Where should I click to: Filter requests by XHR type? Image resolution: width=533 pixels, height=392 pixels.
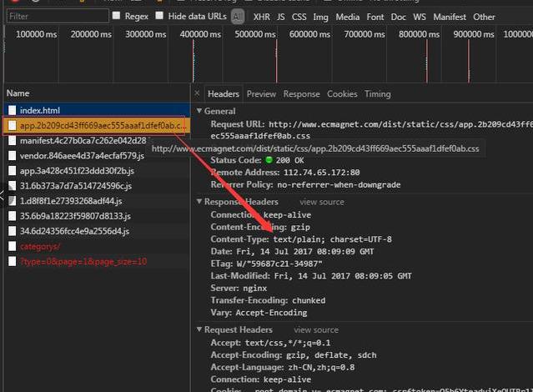tap(261, 17)
